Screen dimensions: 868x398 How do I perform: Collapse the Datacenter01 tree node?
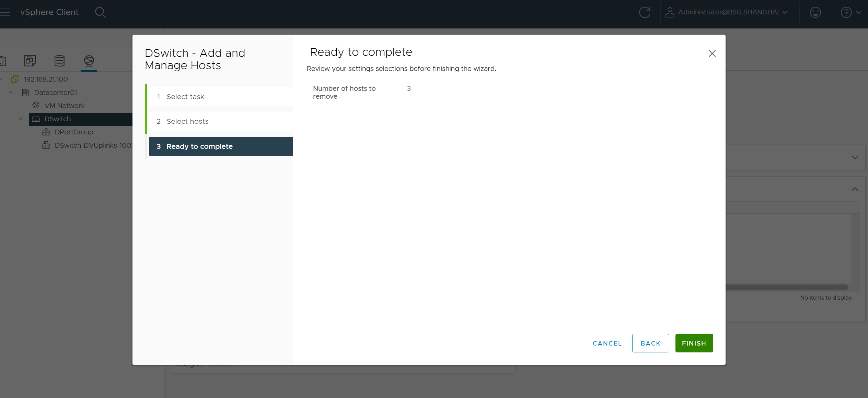pos(11,93)
